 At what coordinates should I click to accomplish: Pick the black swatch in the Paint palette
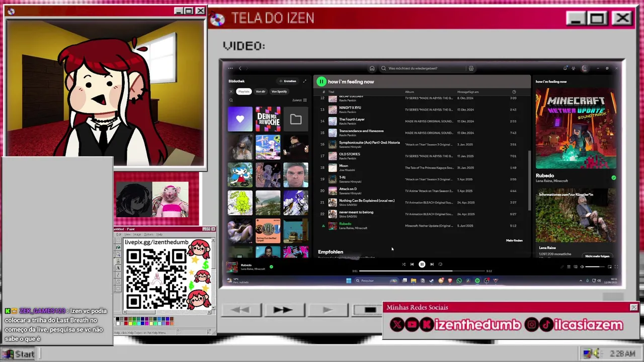tap(118, 319)
